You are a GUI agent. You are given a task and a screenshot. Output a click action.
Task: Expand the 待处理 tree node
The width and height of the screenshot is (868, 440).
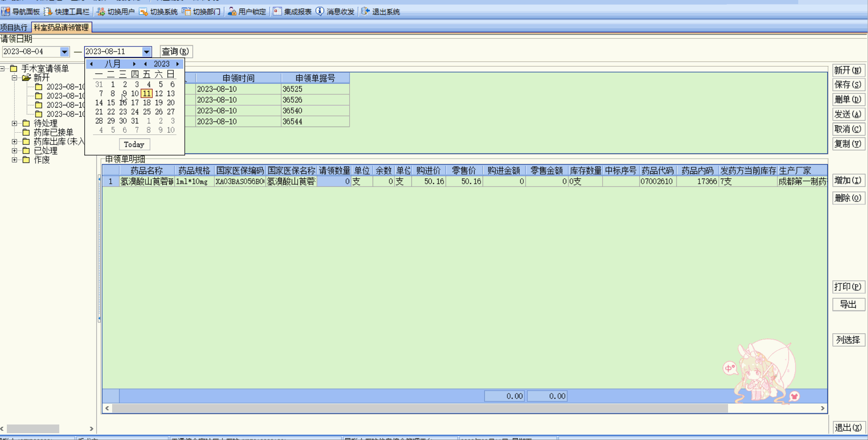15,123
